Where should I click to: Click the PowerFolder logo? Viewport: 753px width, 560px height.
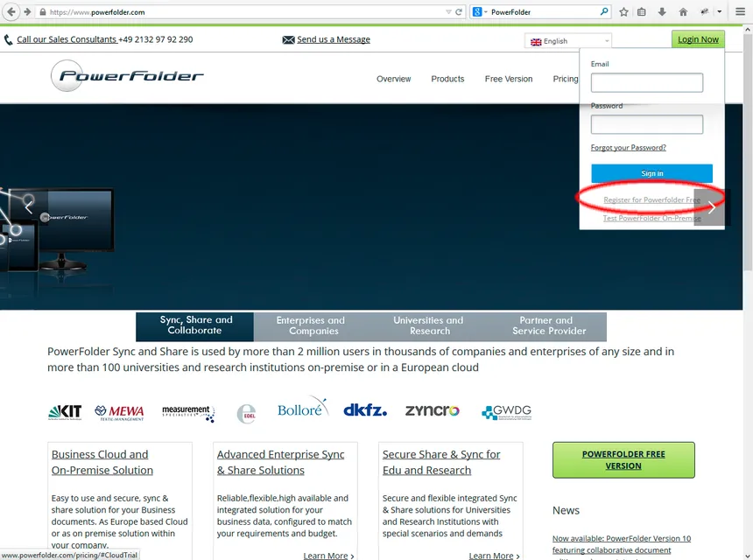tap(127, 75)
